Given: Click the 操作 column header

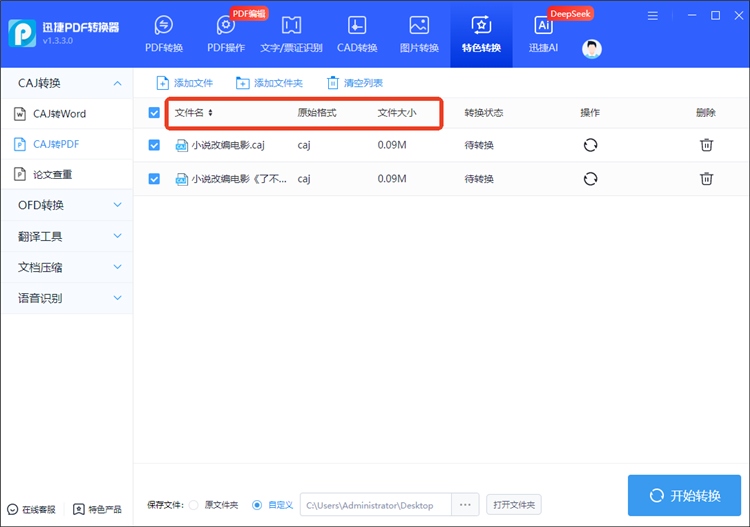Looking at the screenshot, I should 590,113.
